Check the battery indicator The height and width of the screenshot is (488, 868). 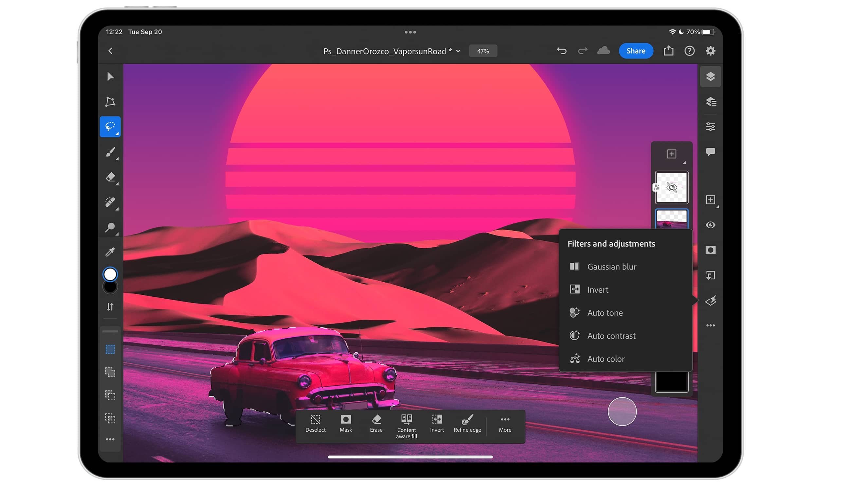click(x=708, y=32)
